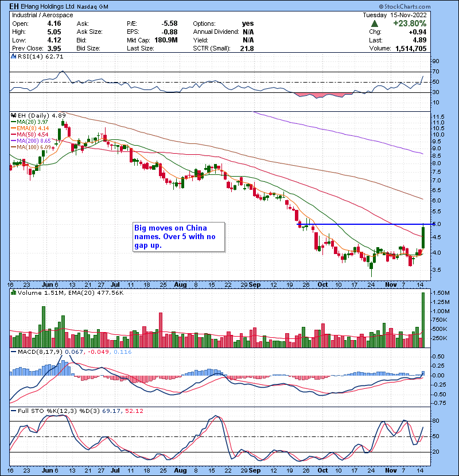Click the Mkt Cap value 180.9M
The image size is (459, 476).
coord(166,40)
